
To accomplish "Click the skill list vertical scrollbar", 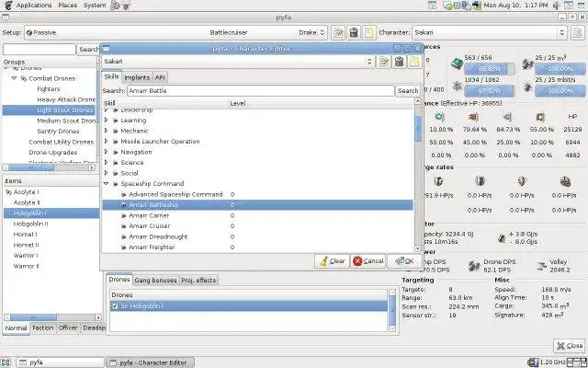I will coord(418,175).
